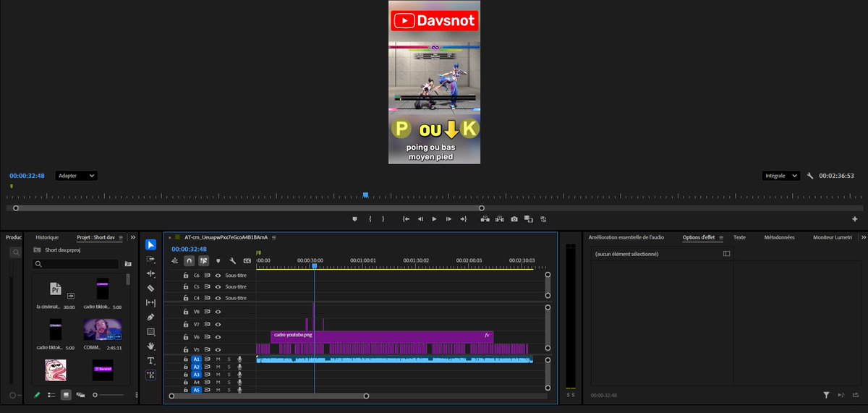The image size is (868, 413).
Task: Toggle Linked Selection in the timeline
Action: [204, 260]
